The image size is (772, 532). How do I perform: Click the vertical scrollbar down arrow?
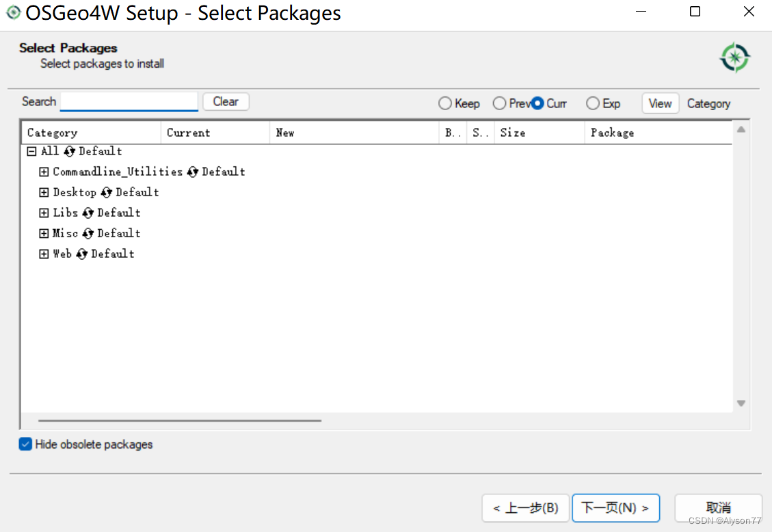(741, 403)
